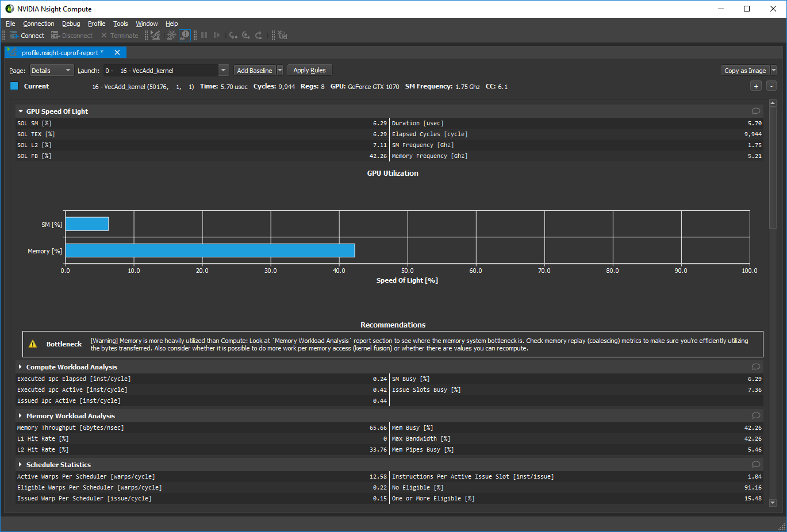Open the Page dropdown showing Details
Viewport: 787px width, 532px height.
52,71
